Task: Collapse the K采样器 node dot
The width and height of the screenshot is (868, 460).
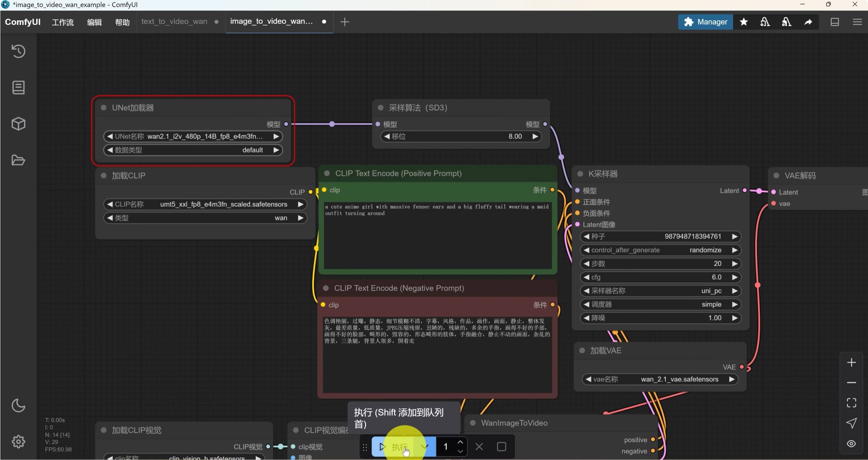Action: pos(580,174)
